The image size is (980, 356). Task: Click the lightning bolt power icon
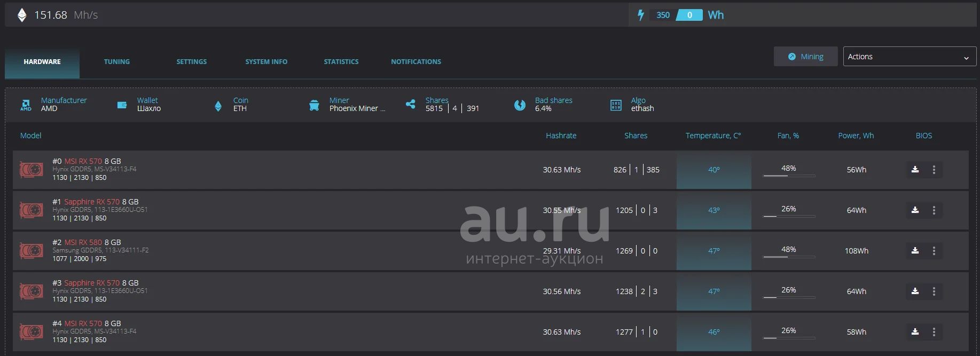tap(641, 15)
